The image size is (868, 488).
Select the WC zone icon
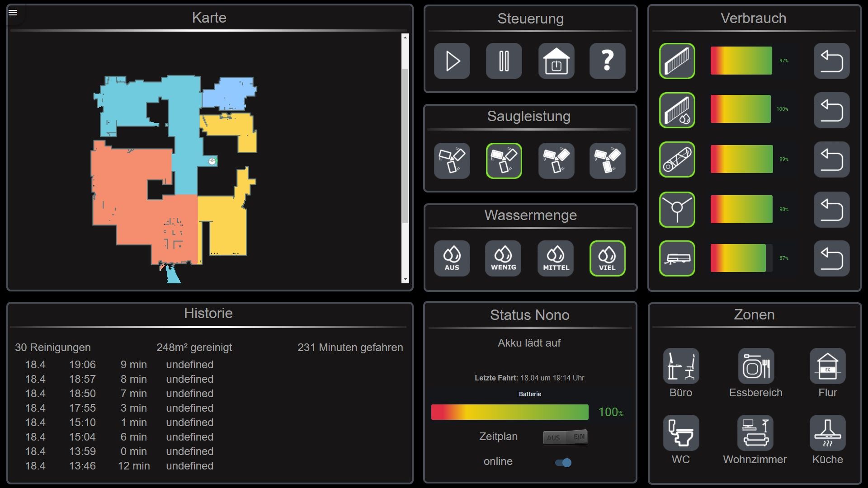[681, 433]
